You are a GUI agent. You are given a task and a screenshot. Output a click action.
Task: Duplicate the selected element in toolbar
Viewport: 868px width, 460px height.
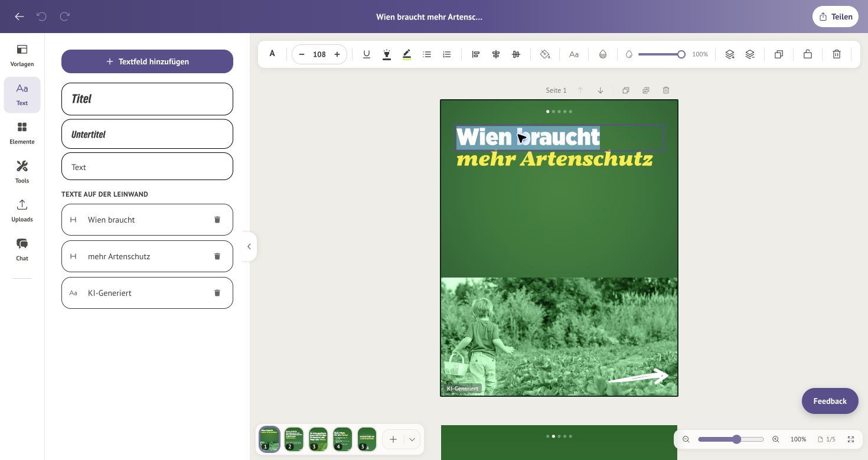779,54
